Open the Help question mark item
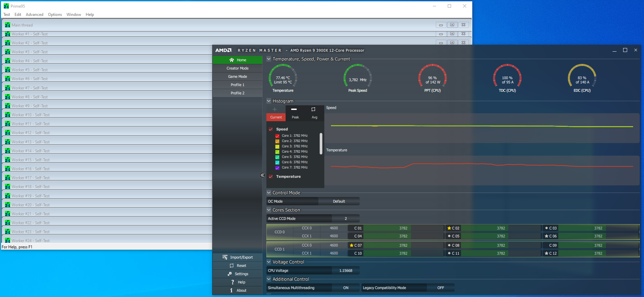644x297 pixels. pos(233,282)
